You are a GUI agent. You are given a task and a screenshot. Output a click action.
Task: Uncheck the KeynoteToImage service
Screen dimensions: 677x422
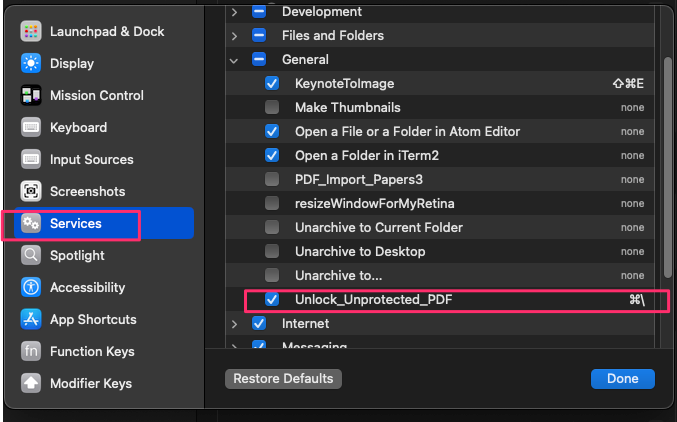tap(272, 83)
